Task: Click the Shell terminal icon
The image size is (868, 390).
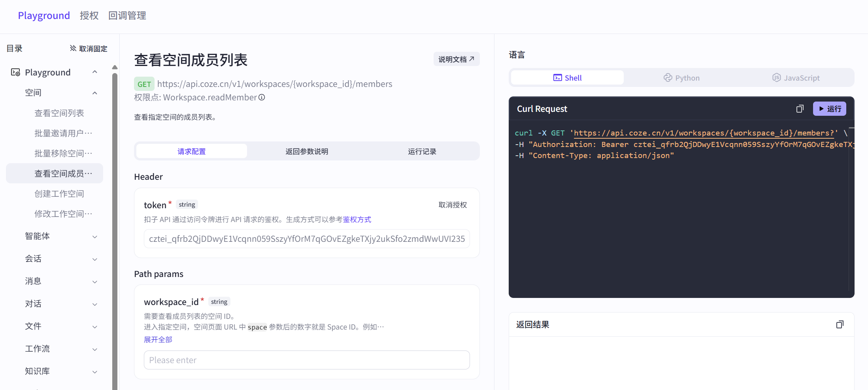Action: [557, 77]
